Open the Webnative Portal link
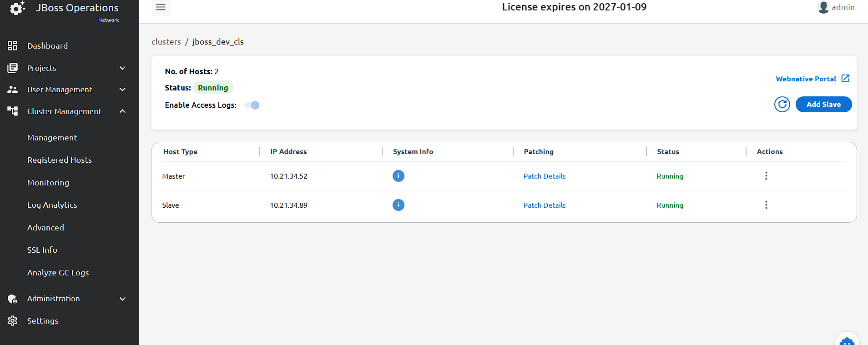The image size is (868, 345). (806, 79)
